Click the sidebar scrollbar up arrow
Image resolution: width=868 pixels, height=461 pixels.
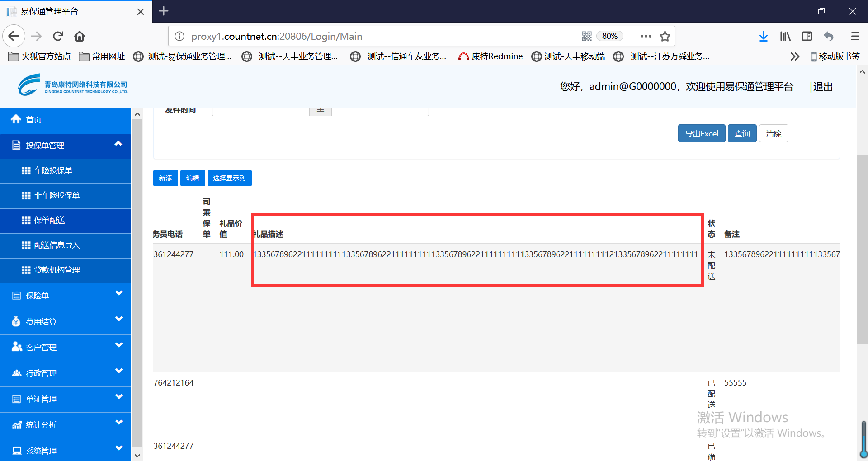137,114
